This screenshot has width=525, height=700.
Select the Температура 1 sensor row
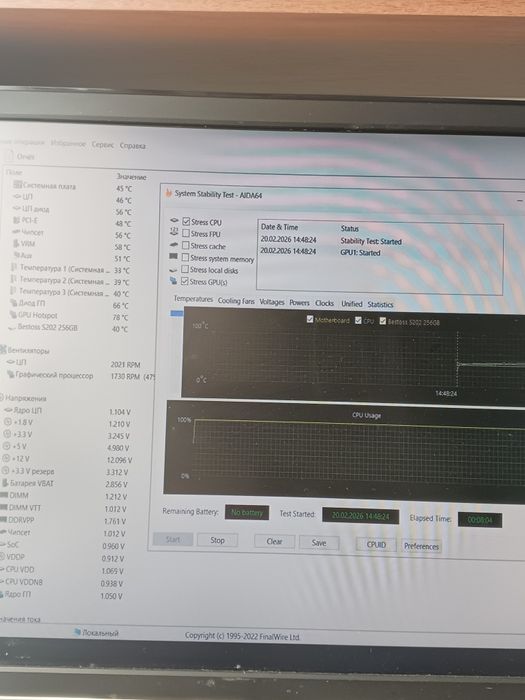point(70,269)
